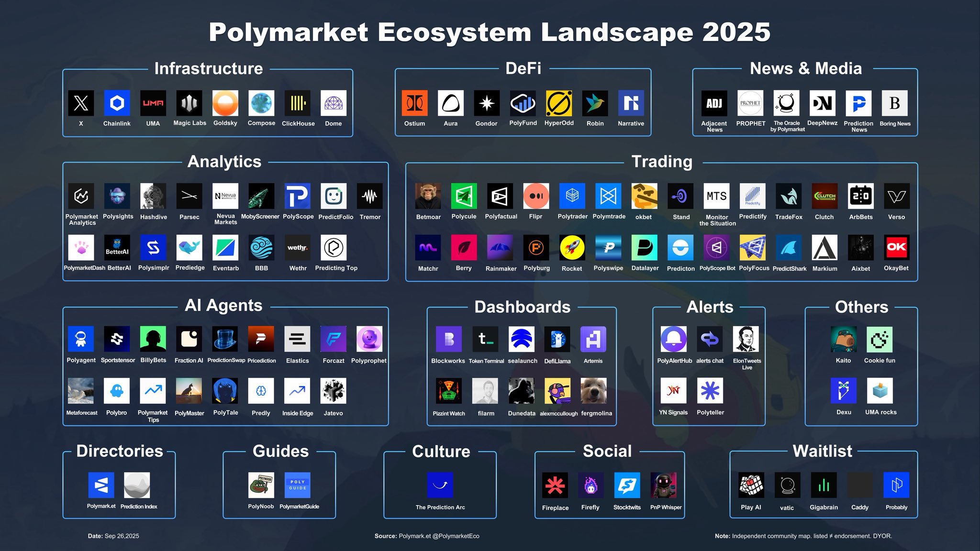
Task: Click the Polymark.et link in Directories
Action: [101, 485]
